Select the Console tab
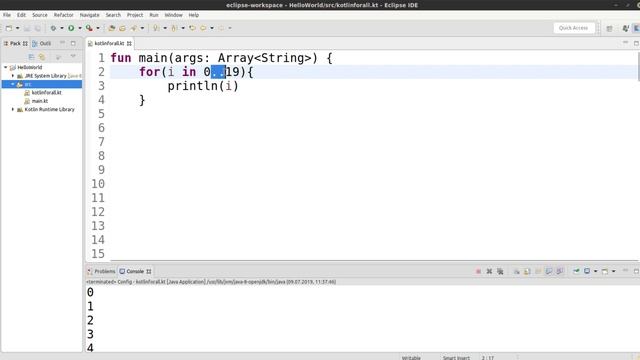The height and width of the screenshot is (360, 640). tap(135, 271)
